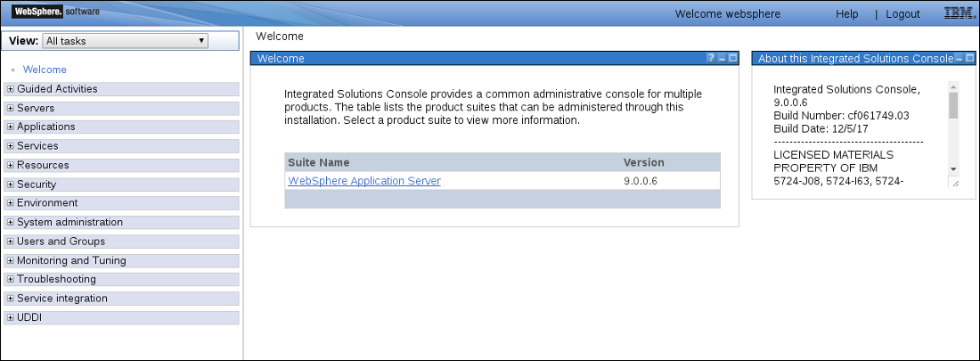The height and width of the screenshot is (361, 980).
Task: Expand the Security plus icon
Action: coord(11,185)
